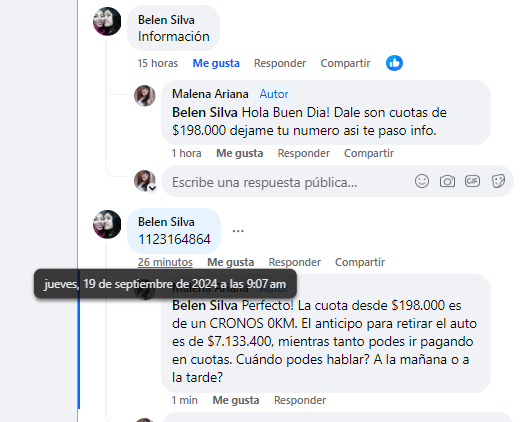The image size is (520, 422).
Task: Reply to Belen Silva's Información comment
Action: coord(280,63)
